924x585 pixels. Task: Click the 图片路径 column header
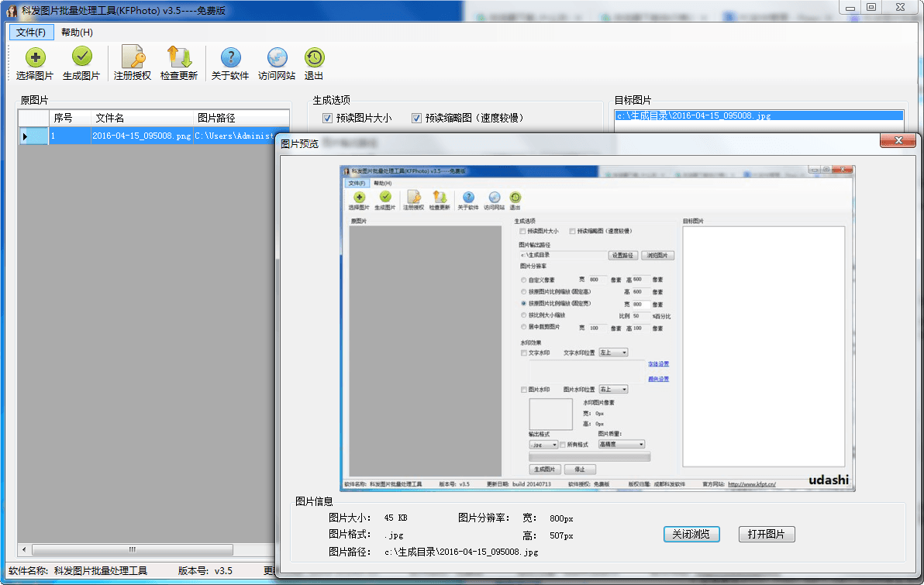241,118
